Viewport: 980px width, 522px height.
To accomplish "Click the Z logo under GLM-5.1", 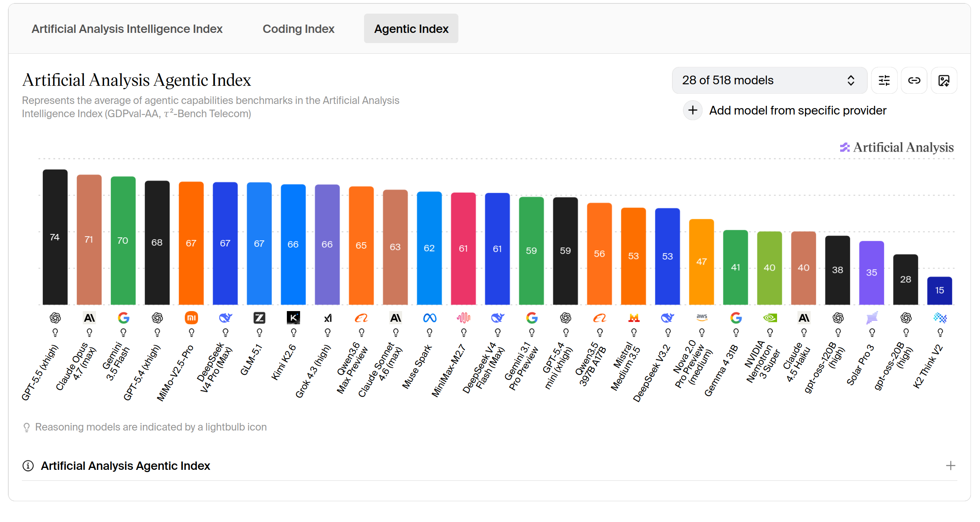I will [260, 318].
